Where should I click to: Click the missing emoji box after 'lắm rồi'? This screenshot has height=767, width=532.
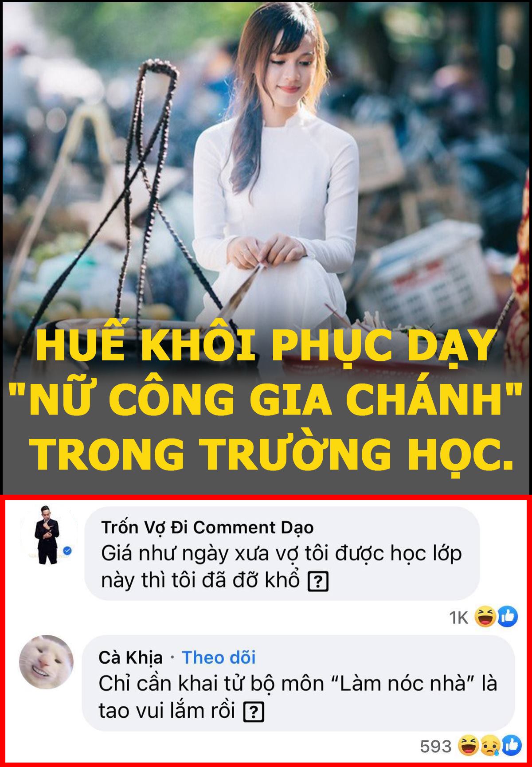[x=254, y=712]
